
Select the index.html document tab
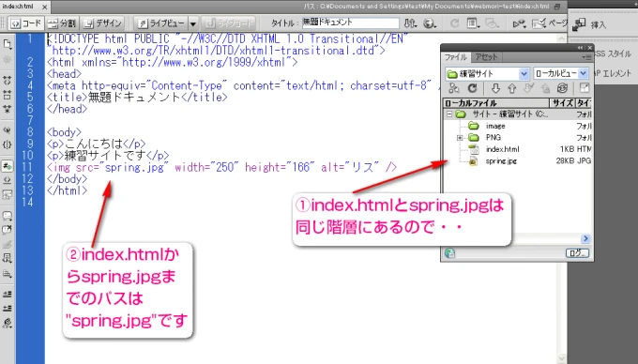point(19,7)
